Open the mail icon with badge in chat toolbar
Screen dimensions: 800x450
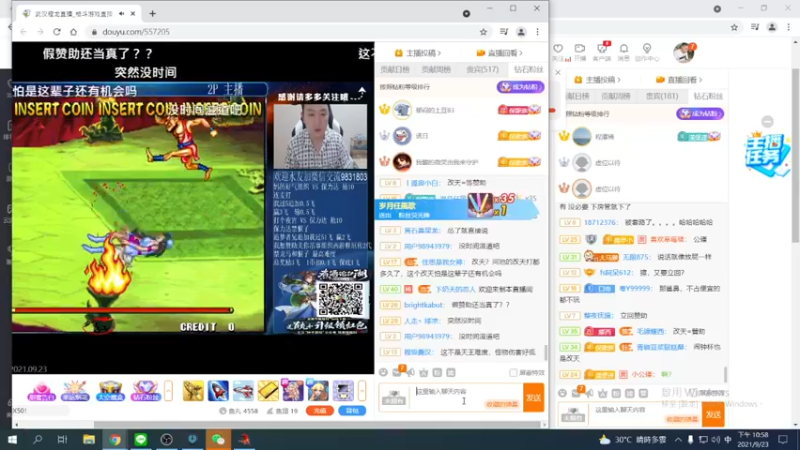[397, 372]
